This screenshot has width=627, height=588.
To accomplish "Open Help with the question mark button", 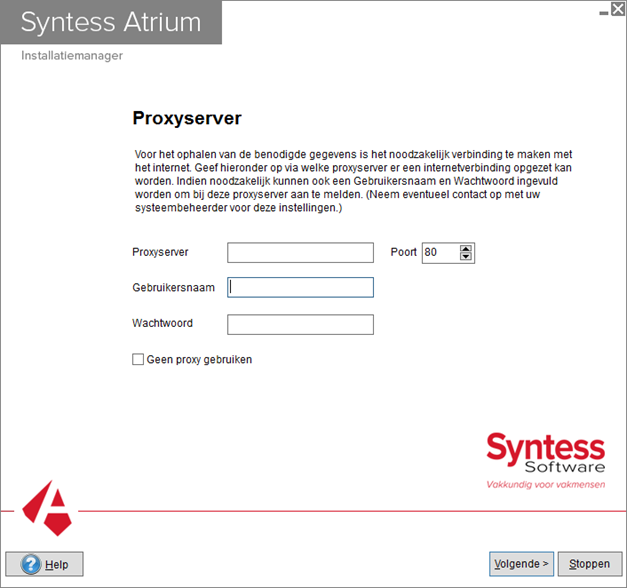I will (44, 564).
